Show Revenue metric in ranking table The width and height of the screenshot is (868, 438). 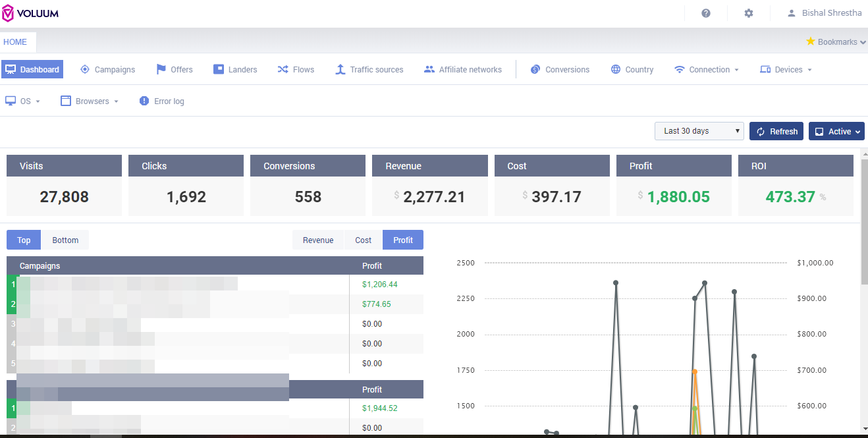tap(318, 240)
